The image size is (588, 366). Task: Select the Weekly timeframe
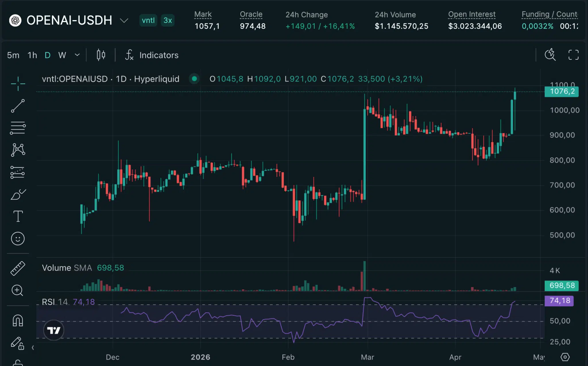(62, 55)
